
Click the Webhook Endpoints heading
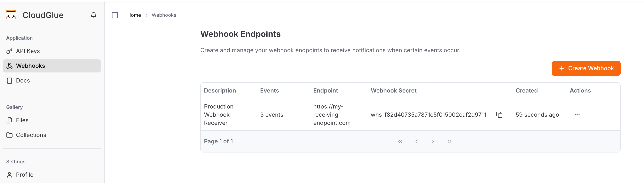pos(241,34)
